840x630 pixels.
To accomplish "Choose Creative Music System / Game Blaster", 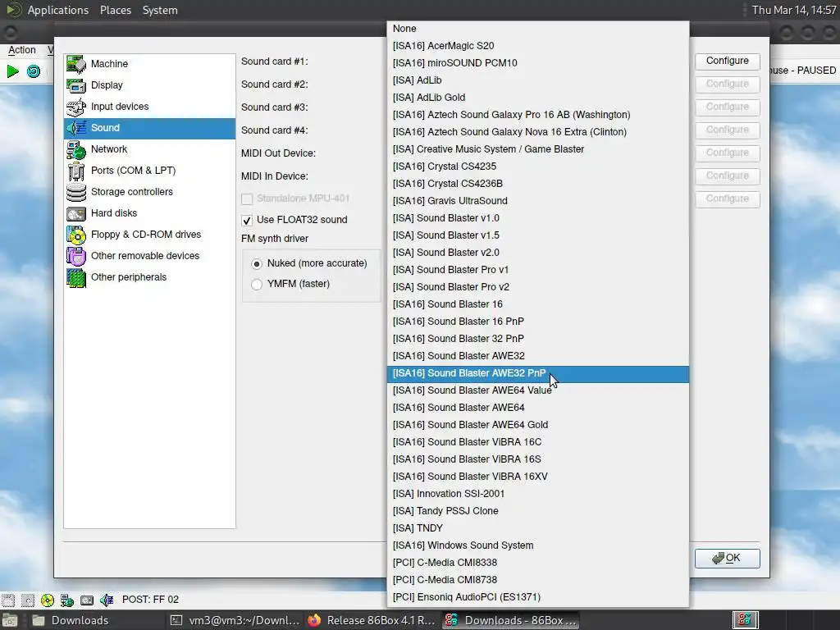I will point(538,149).
